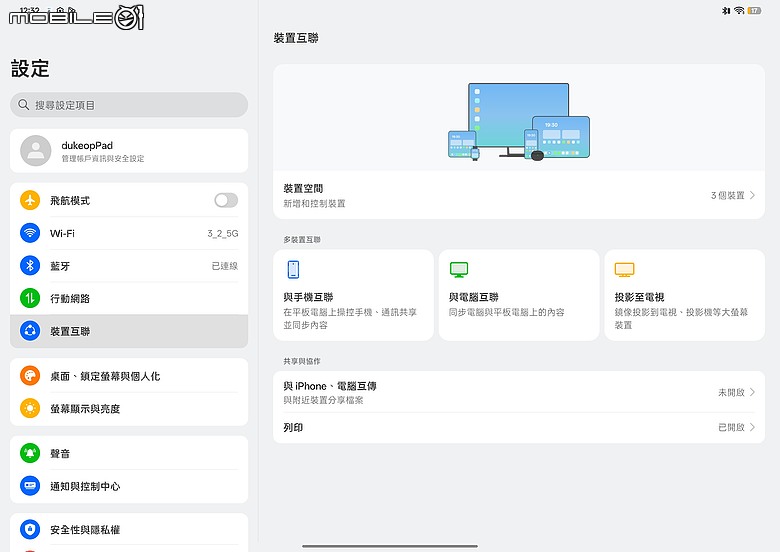This screenshot has width=780, height=552.
Task: Tap the home indicator bar at bottom
Action: click(390, 546)
